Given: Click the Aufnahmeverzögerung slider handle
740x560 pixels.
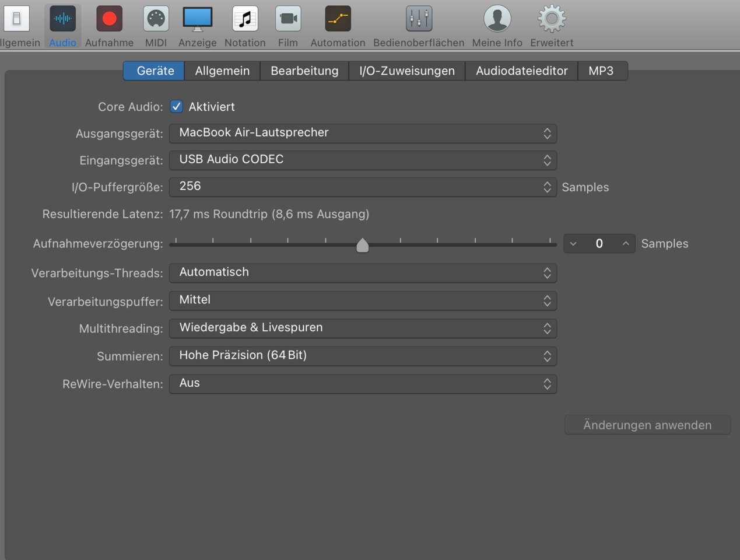Looking at the screenshot, I should point(362,246).
